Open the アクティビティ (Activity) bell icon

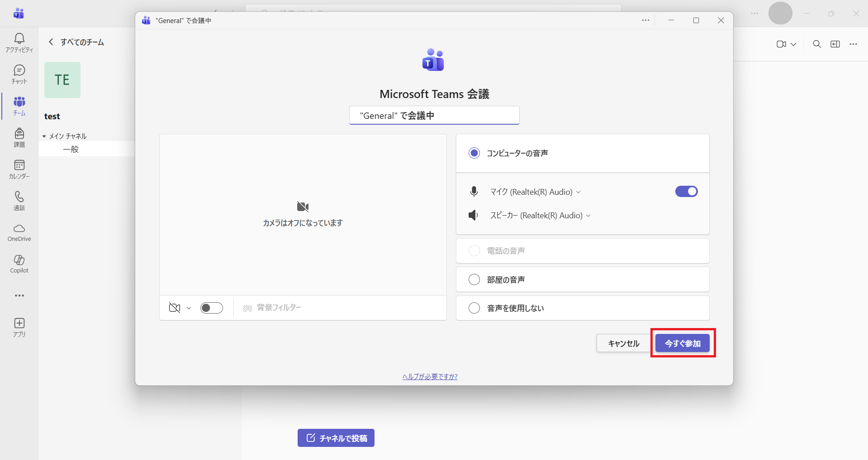[19, 42]
